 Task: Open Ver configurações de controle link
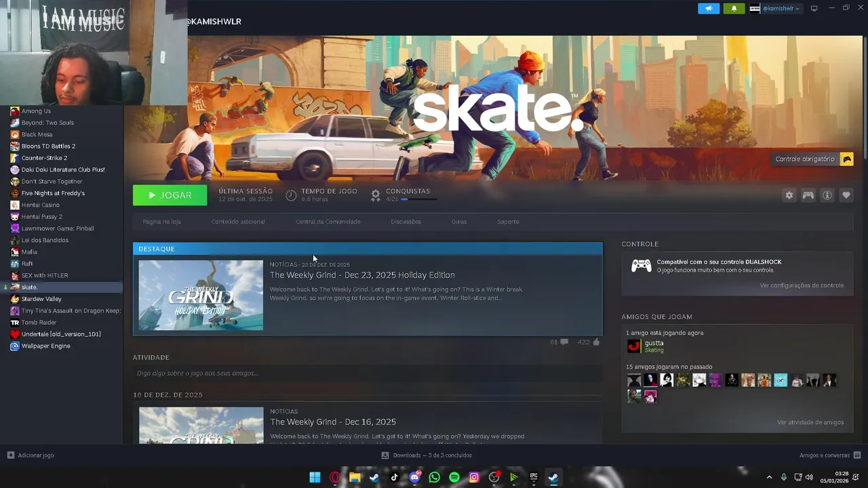click(802, 285)
